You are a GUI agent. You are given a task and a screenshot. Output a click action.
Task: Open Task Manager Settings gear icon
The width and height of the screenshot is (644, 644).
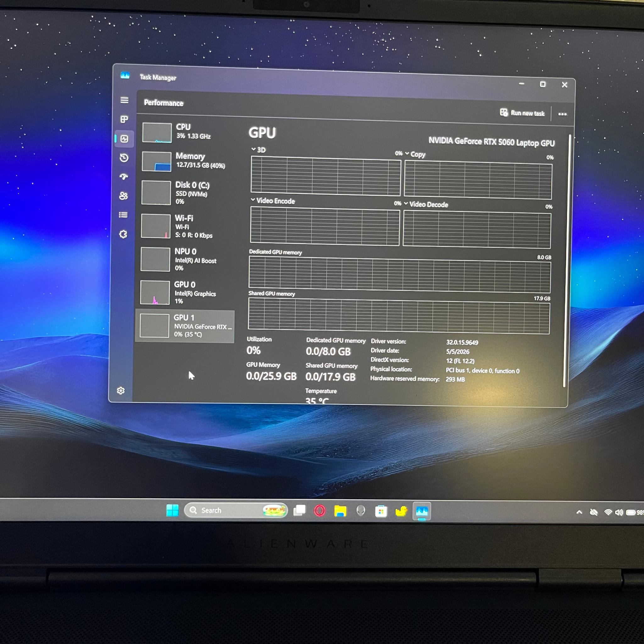pyautogui.click(x=121, y=391)
